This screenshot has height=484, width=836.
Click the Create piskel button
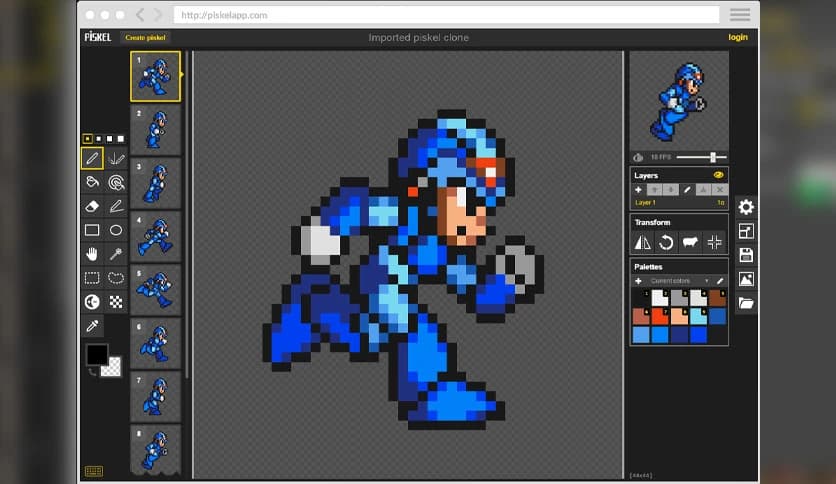[146, 38]
